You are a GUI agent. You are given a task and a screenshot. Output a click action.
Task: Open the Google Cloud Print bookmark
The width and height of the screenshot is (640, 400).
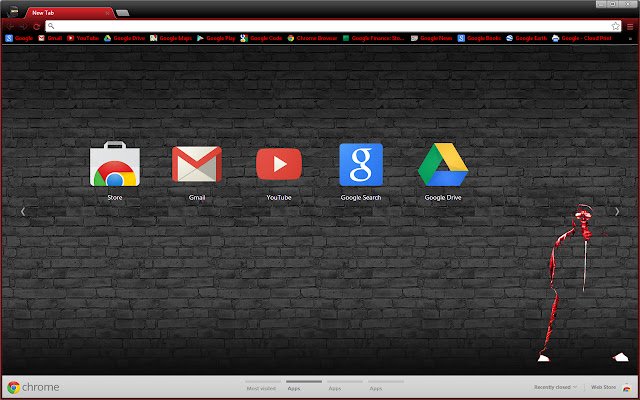(x=582, y=38)
